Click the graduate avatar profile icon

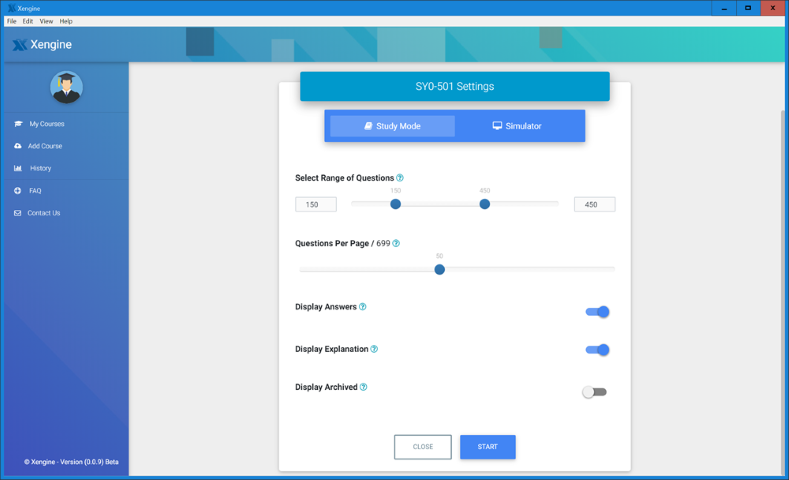click(x=66, y=88)
